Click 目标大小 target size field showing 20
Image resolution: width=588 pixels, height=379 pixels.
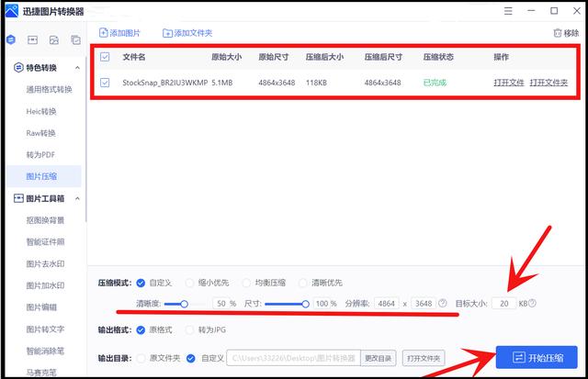504,304
